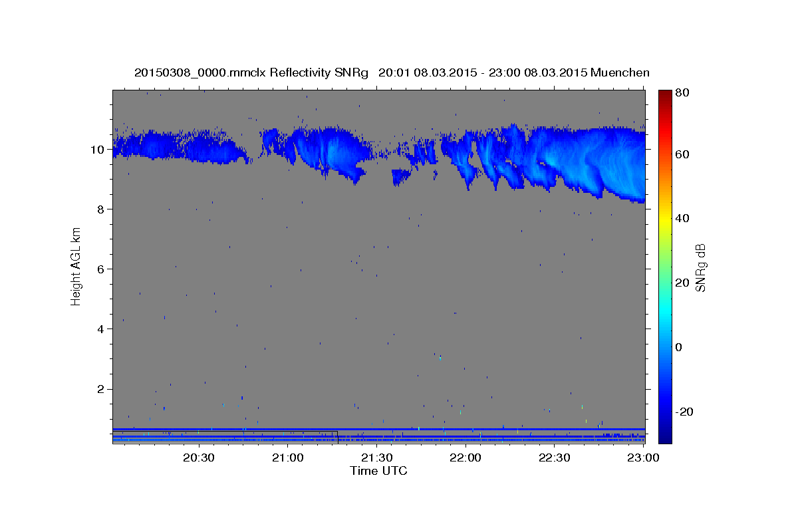The image size is (798, 532).
Task: Select the 22:30 time tick label
Action: tap(554, 458)
